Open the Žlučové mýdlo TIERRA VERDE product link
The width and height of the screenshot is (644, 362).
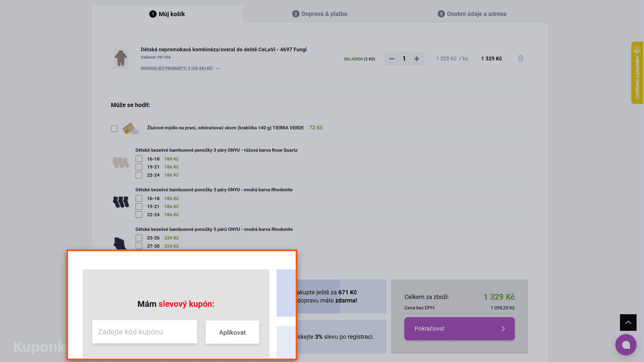225,128
